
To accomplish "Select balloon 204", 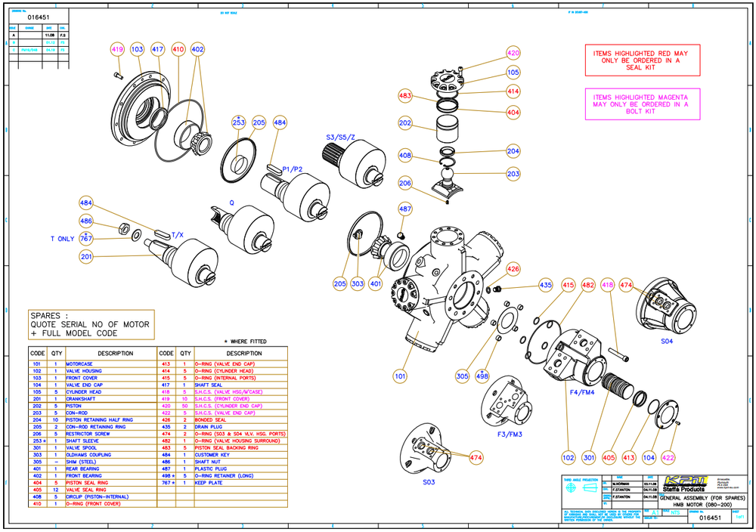I will click(513, 151).
